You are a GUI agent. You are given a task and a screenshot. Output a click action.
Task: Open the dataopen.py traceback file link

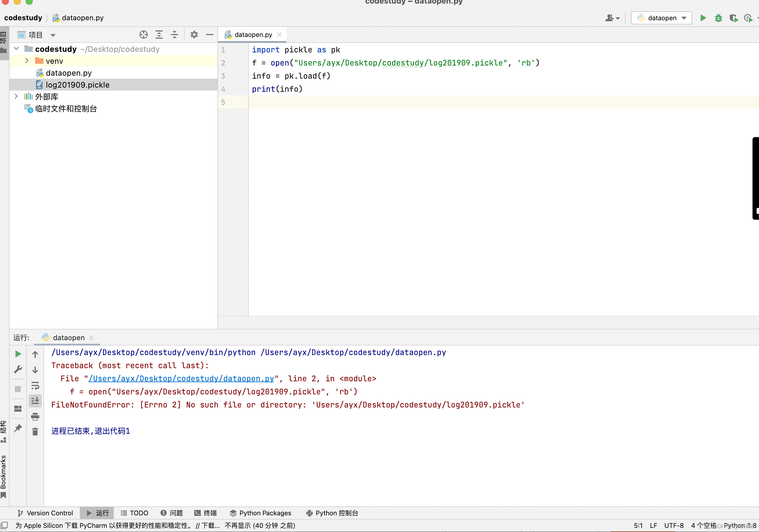pyautogui.click(x=181, y=379)
